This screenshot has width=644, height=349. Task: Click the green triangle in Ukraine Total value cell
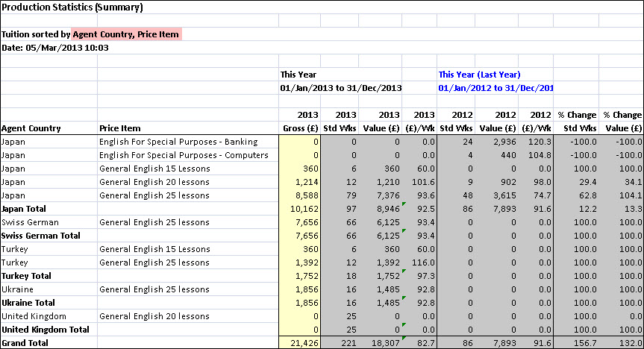[402, 299]
